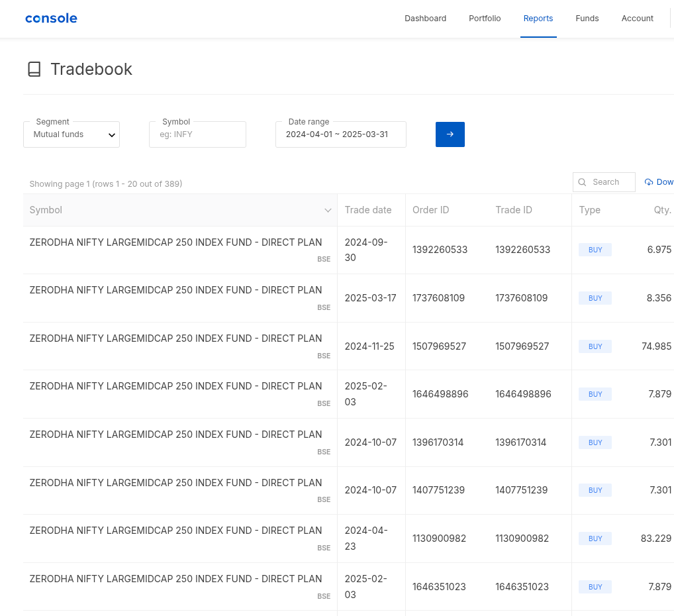This screenshot has width=674, height=616.
Task: Click the quantity value 83.229
Action: point(656,538)
